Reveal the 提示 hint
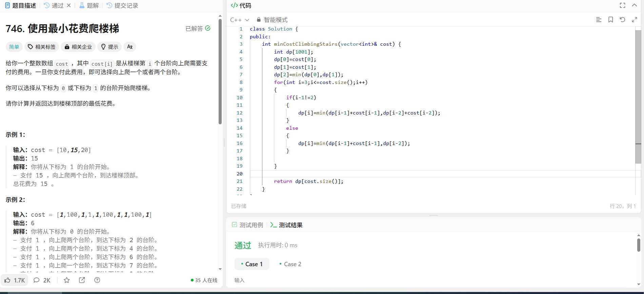The width and height of the screenshot is (644, 294). 109,47
